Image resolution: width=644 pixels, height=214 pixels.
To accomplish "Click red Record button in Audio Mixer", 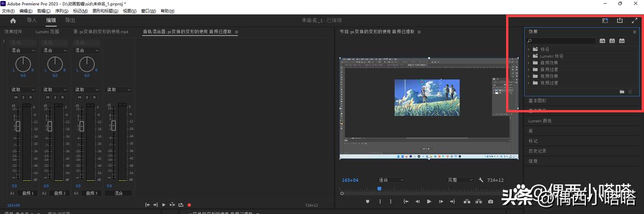I will pyautogui.click(x=189, y=205).
